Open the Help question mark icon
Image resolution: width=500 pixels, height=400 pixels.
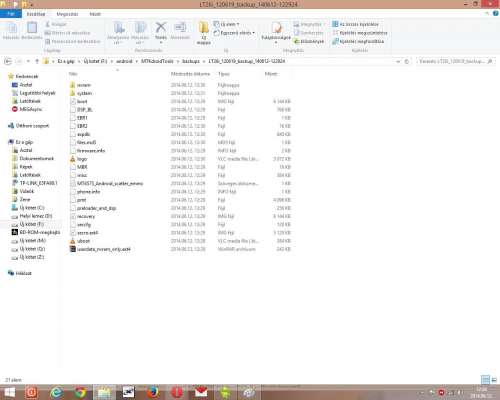[495, 13]
